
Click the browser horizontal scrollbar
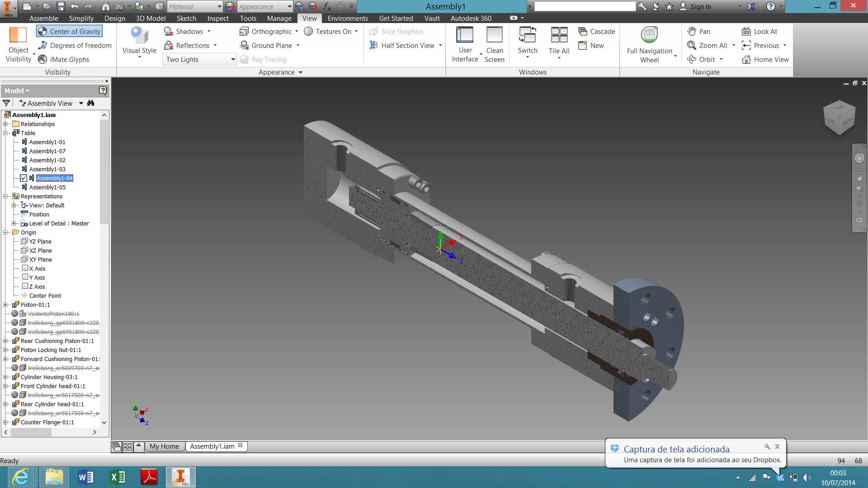(x=50, y=432)
